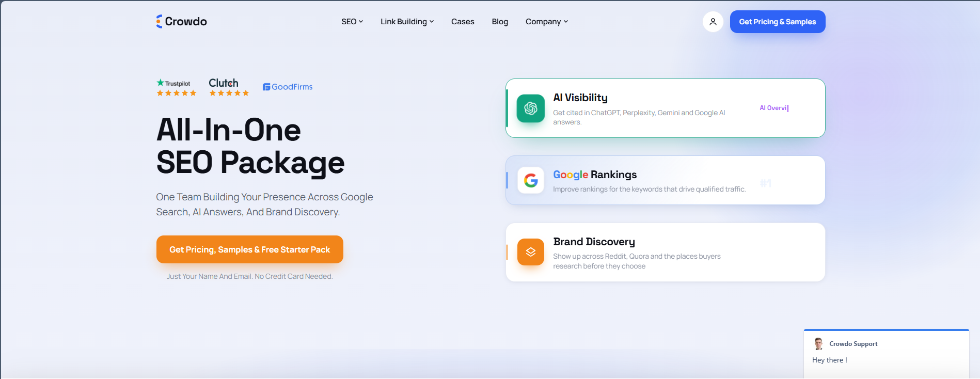Open the Trustpilot rating badge

(176, 87)
